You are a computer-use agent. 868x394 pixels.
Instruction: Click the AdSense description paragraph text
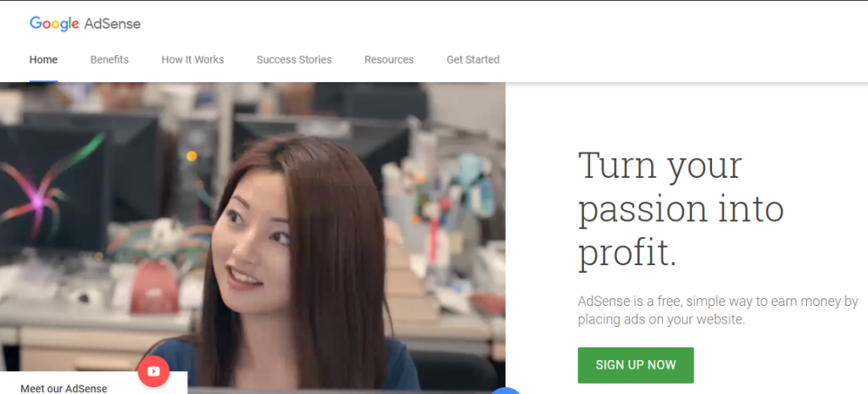717,310
